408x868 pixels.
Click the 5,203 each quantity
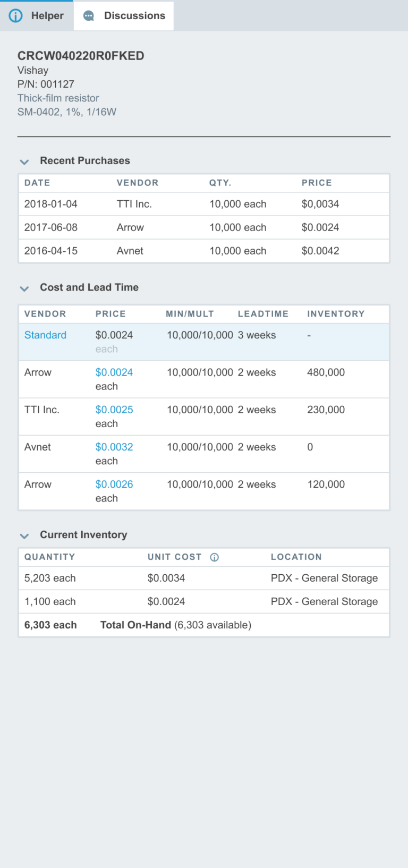tap(50, 578)
